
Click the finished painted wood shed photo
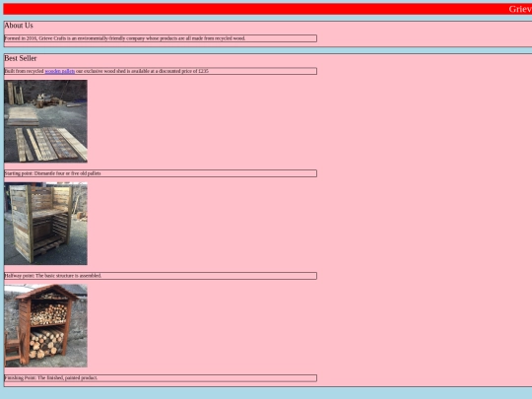click(45, 326)
